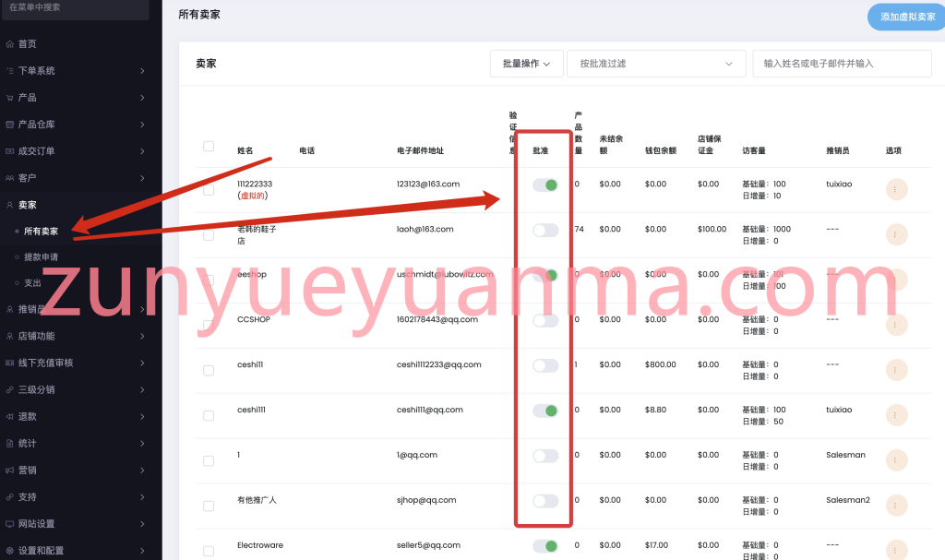Click the sidebar menu search box
The width and height of the screenshot is (945, 560).
pyautogui.click(x=76, y=8)
